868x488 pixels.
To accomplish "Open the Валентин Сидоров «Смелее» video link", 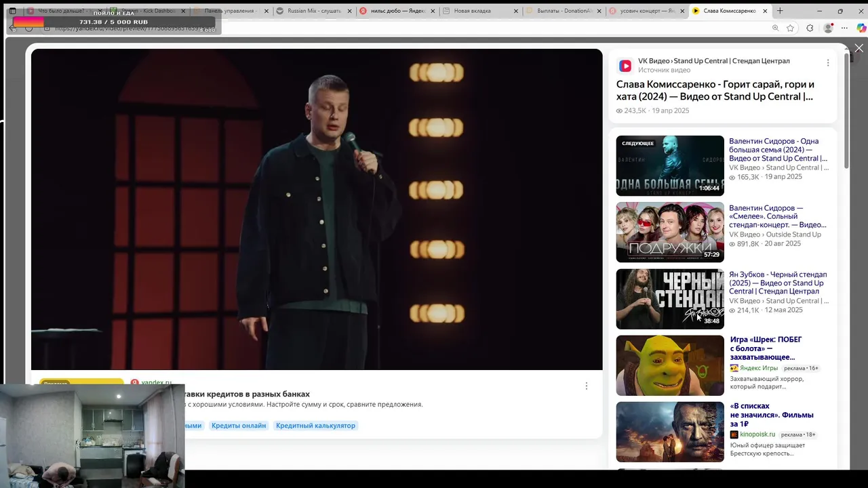I will [x=777, y=216].
